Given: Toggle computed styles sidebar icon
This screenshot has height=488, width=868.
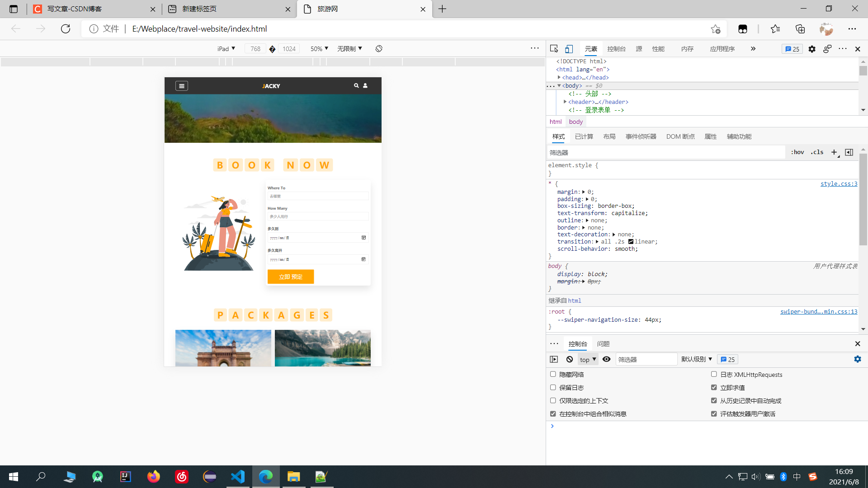Looking at the screenshot, I should click(x=849, y=152).
